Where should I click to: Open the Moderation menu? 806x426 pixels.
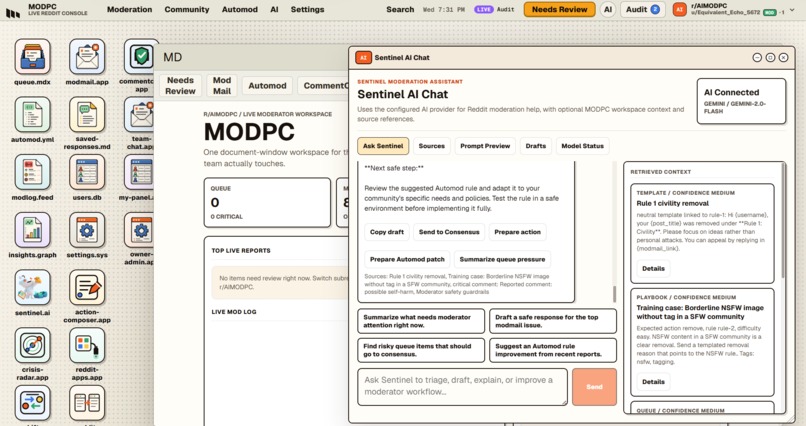point(130,9)
